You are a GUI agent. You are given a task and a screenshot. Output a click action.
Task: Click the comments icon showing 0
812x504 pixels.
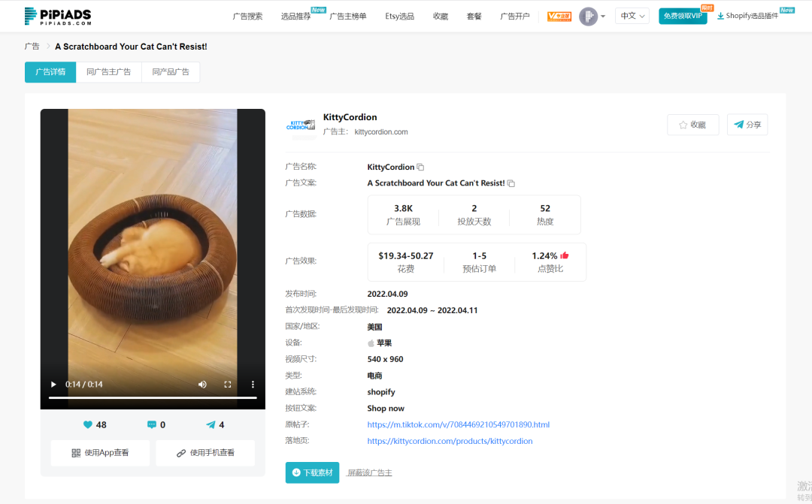[x=152, y=425]
